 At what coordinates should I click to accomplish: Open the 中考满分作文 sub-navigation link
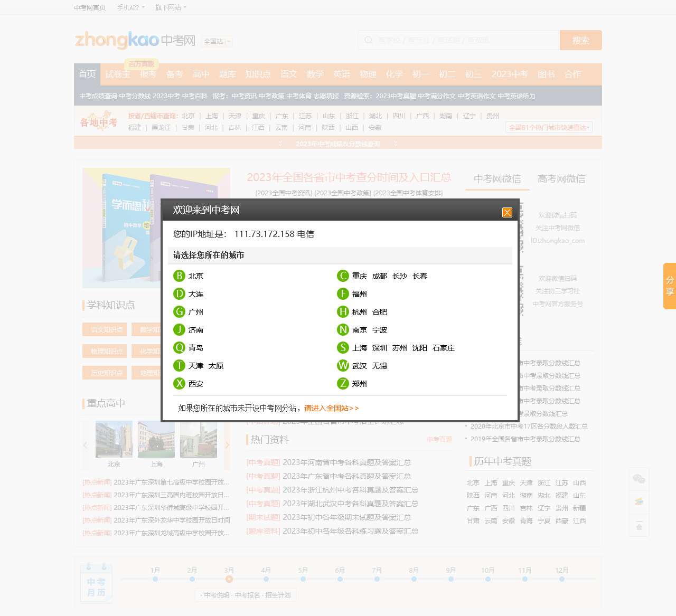coord(437,96)
